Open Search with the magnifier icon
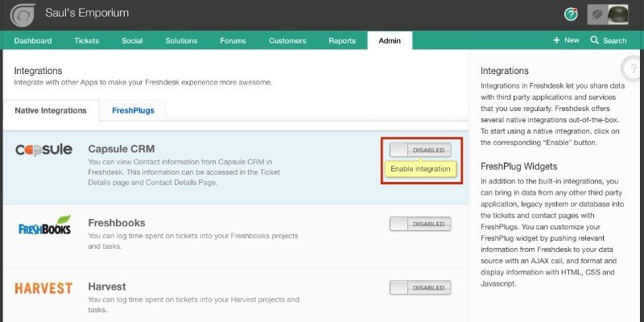The width and height of the screenshot is (644, 322). [609, 40]
